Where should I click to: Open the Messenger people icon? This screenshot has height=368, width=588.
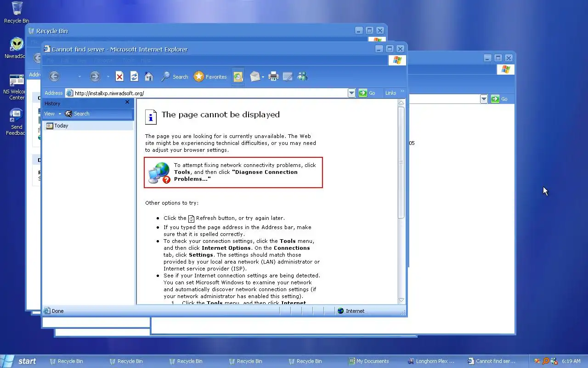pyautogui.click(x=303, y=77)
